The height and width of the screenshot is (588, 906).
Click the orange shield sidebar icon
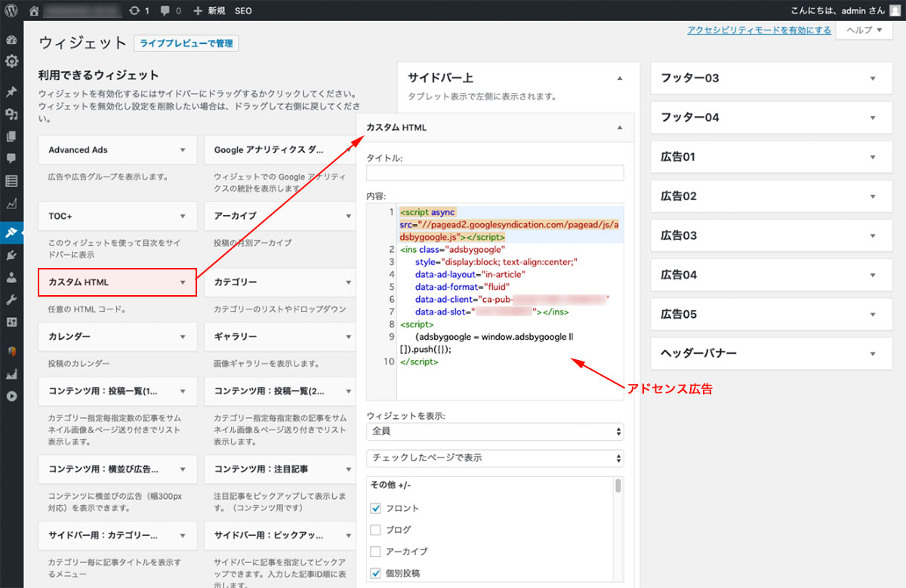11,351
